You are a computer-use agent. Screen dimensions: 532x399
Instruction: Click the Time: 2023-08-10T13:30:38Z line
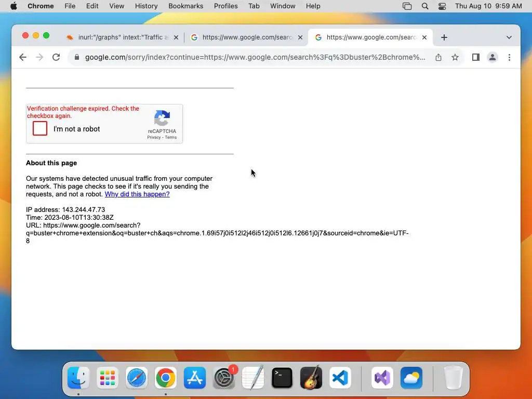point(70,218)
